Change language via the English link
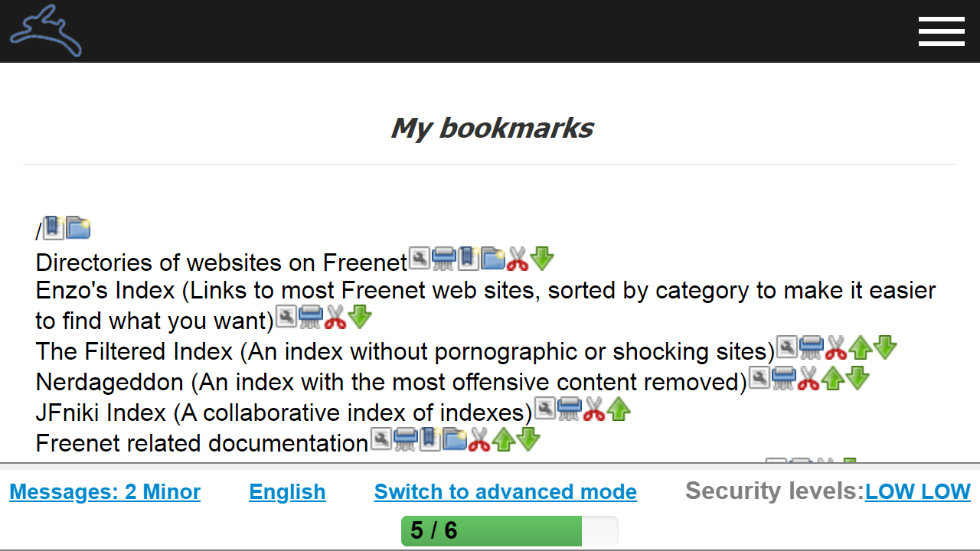The image size is (980, 551). (x=287, y=491)
